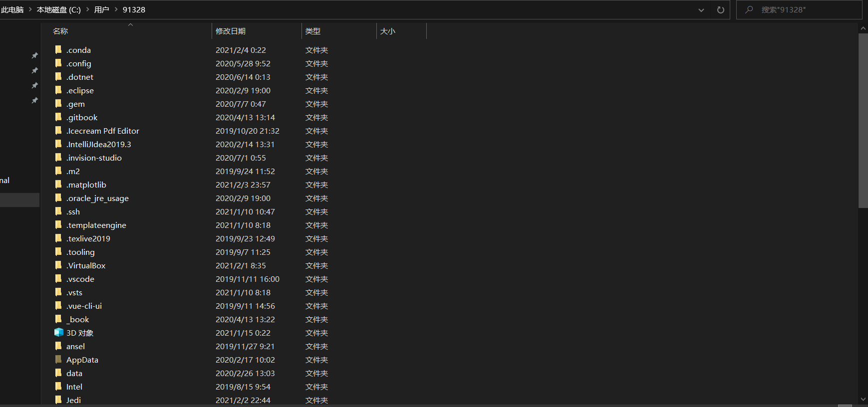Click the .gitbook folder icon
The height and width of the screenshot is (407, 868).
[x=58, y=117]
